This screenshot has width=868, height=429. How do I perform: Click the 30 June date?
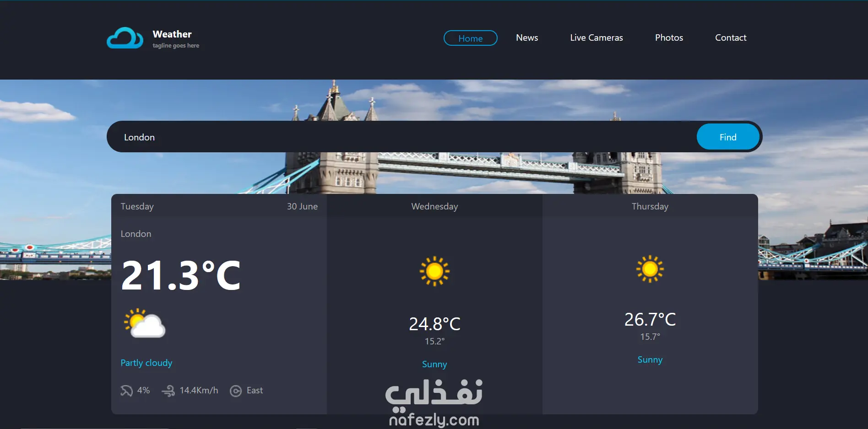(x=302, y=206)
